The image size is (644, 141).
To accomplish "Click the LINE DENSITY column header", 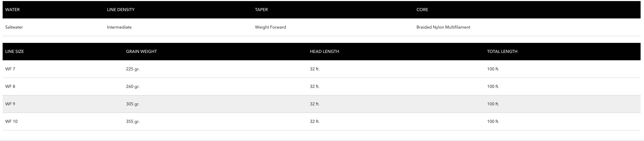I will [x=121, y=9].
